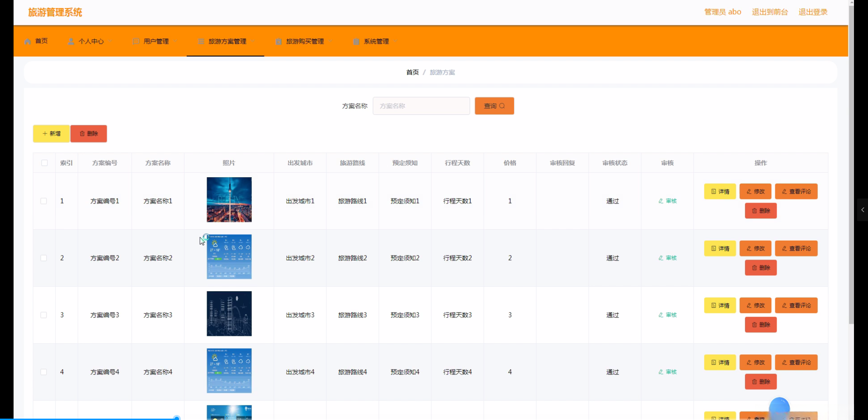Check the checkbox for row 方案编号1
This screenshot has height=420, width=868.
tap(43, 201)
